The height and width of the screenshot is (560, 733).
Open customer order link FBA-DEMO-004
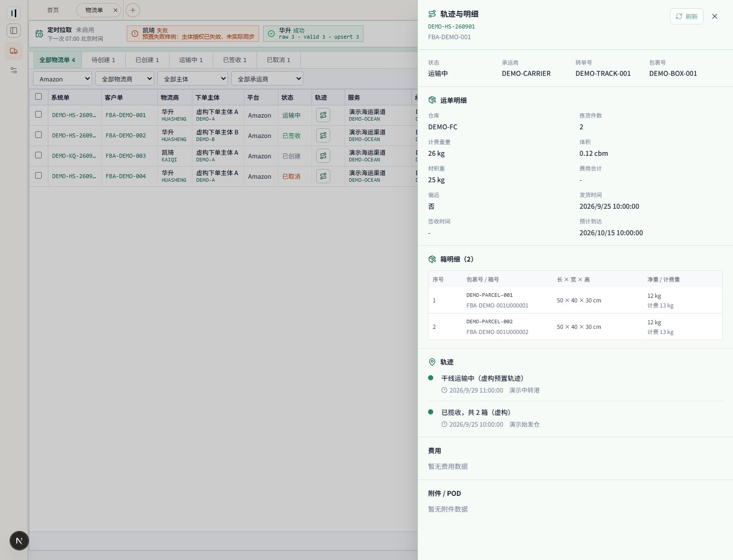(126, 176)
